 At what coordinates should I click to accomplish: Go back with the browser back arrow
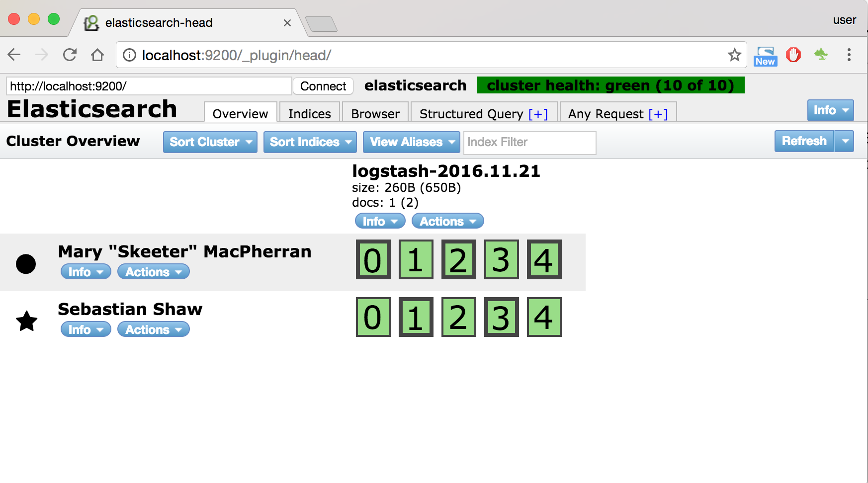14,55
